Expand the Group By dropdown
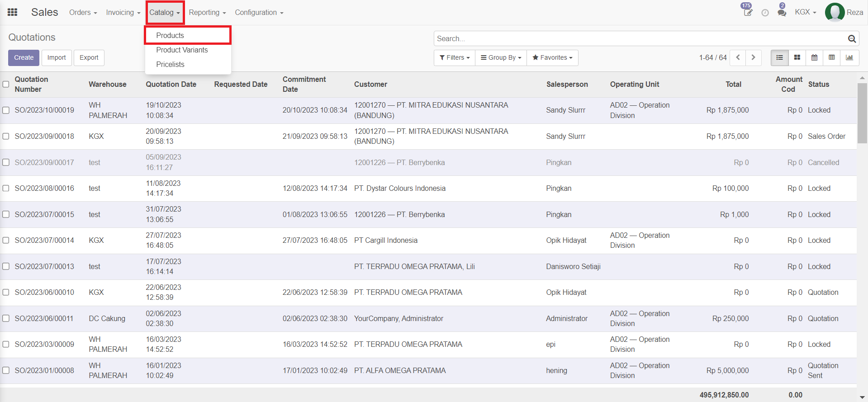This screenshot has height=402, width=868. point(501,57)
